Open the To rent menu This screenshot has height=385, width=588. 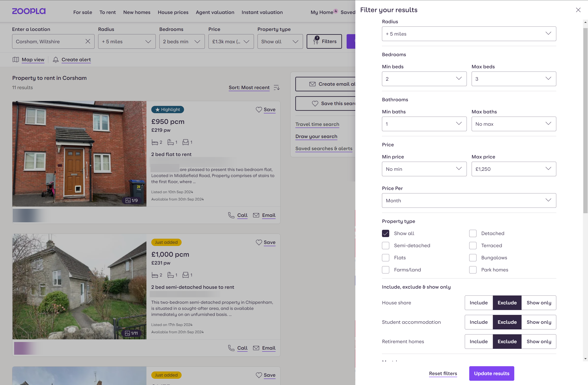point(107,12)
